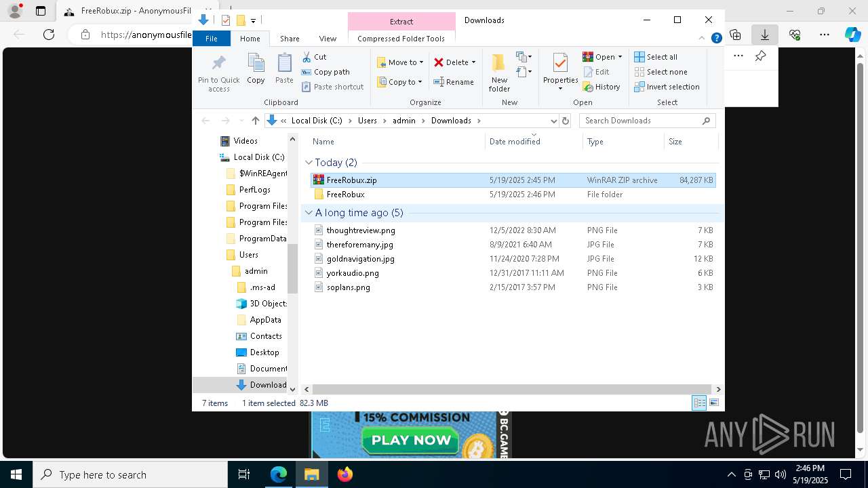Click the Local Disk (C:) breadcrumb
Screen dimensions: 868x488
click(317, 121)
